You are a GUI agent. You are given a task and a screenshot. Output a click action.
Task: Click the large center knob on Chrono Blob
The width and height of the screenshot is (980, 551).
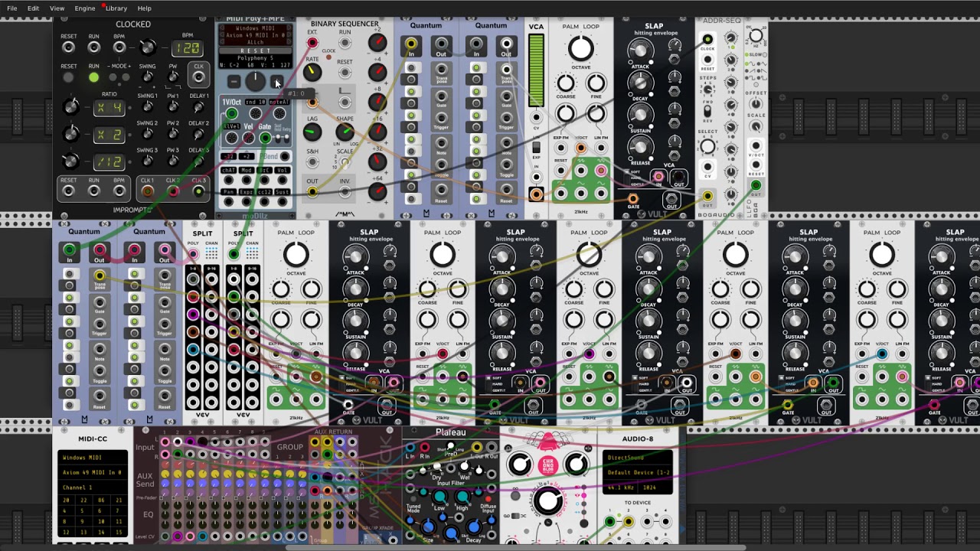pyautogui.click(x=548, y=501)
